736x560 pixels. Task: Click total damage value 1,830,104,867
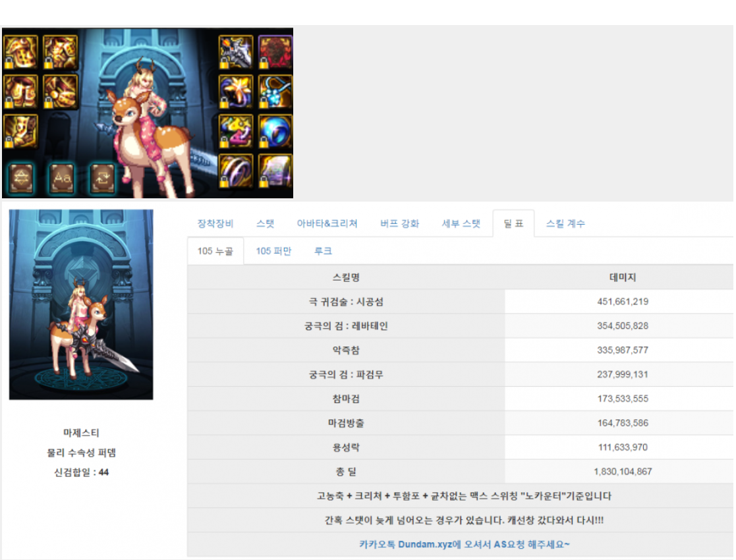click(x=623, y=472)
